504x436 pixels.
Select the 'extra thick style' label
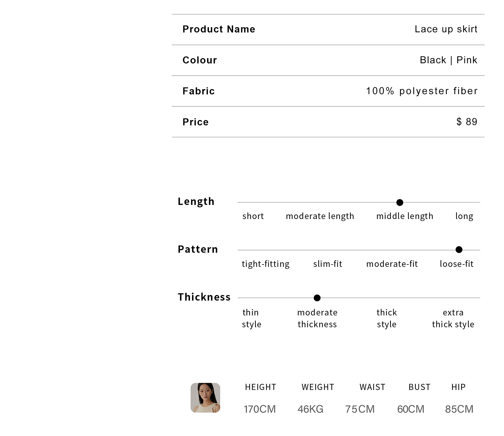453,318
